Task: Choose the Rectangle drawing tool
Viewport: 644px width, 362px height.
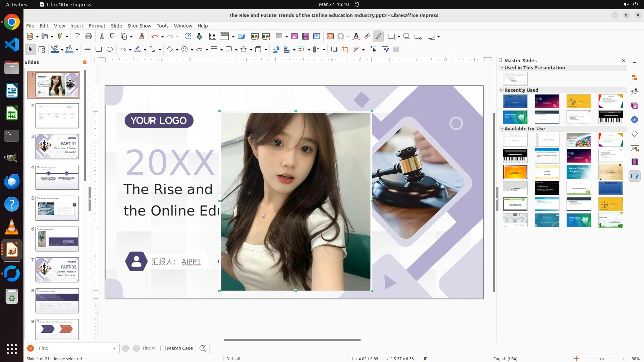Action: [99, 50]
